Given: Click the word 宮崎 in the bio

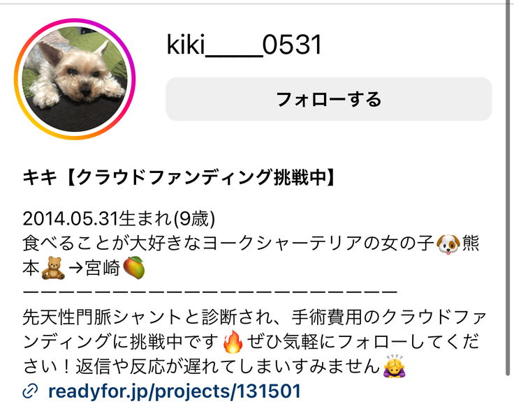Looking at the screenshot, I should tap(103, 269).
